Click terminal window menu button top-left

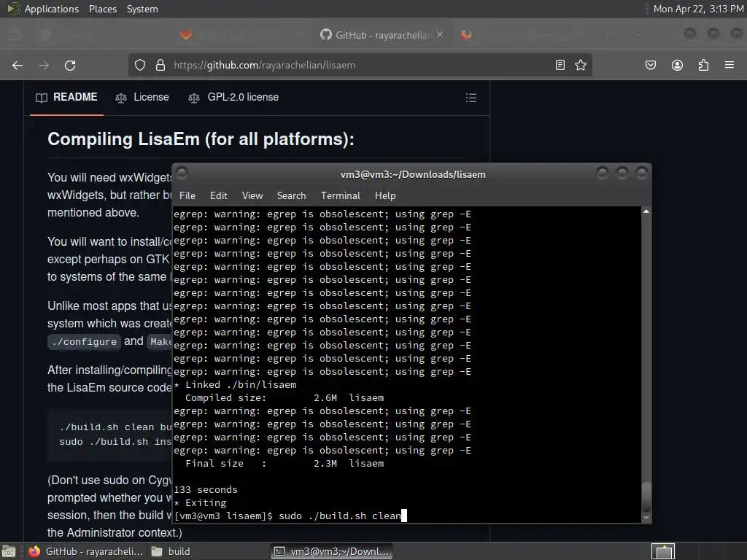coord(182,174)
